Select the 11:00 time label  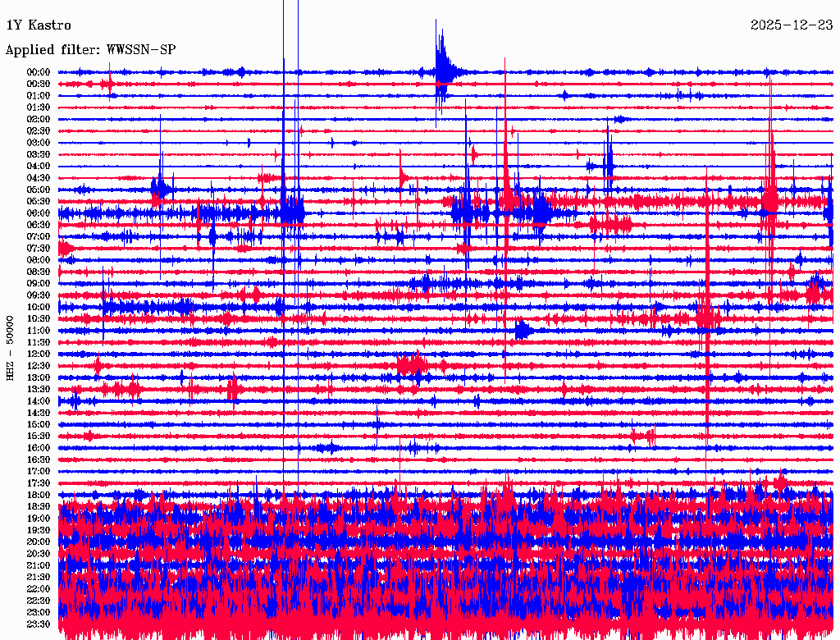[39, 330]
